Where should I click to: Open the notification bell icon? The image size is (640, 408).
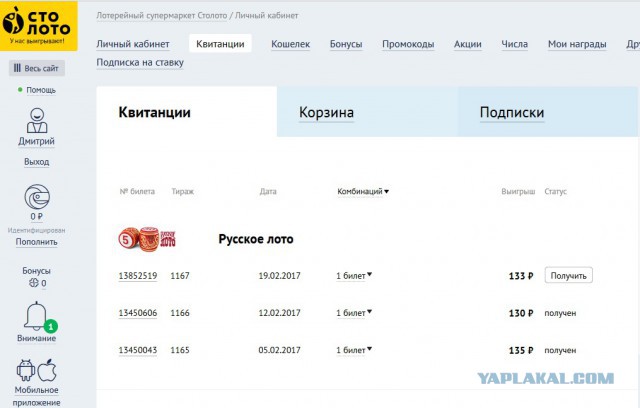coord(36,315)
